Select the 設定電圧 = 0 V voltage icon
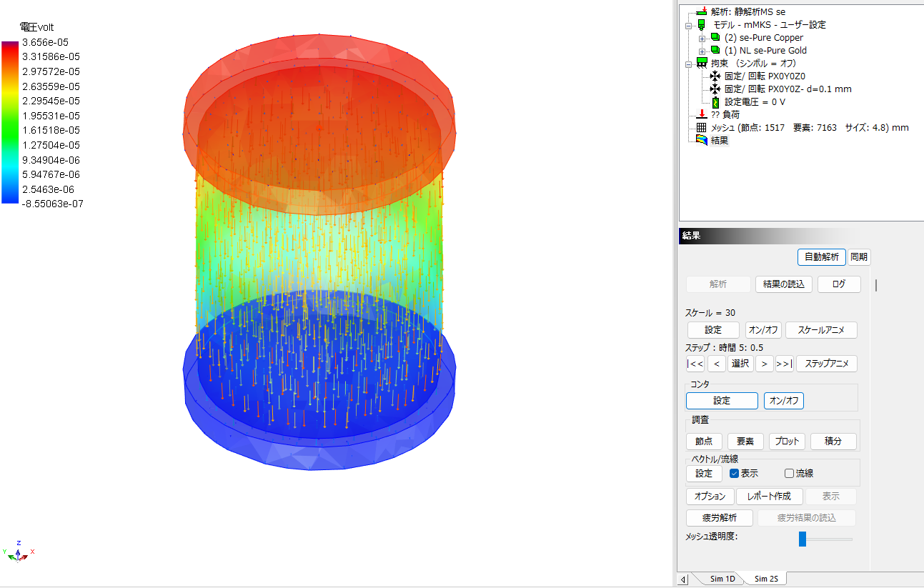This screenshot has height=588, width=924. [x=715, y=102]
